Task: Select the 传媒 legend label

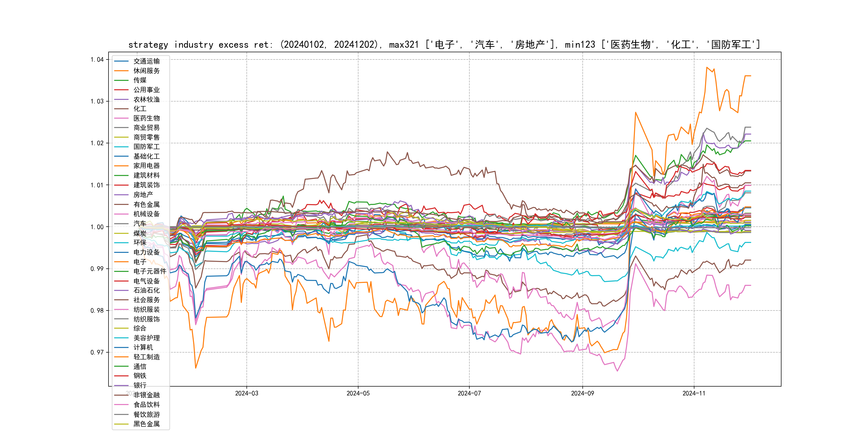Action: tap(140, 80)
